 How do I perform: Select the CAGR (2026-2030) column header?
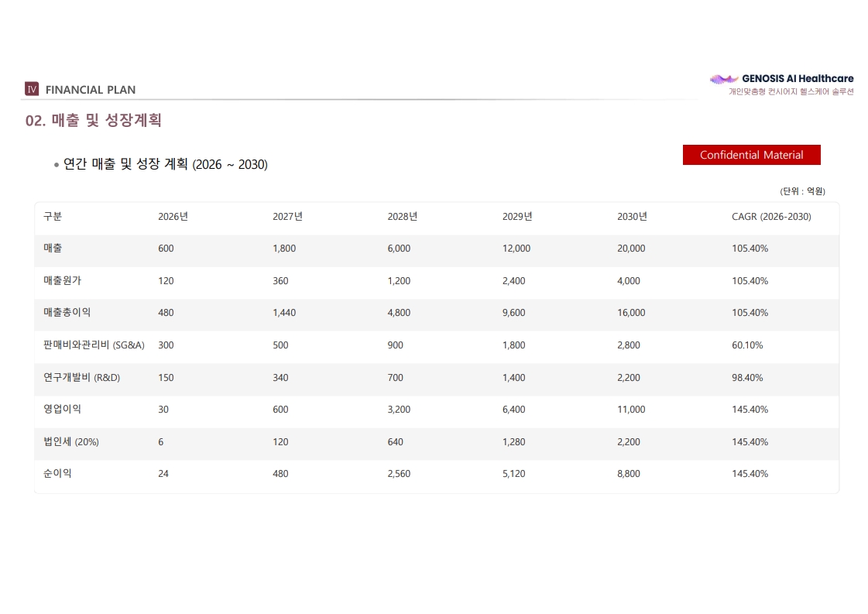pyautogui.click(x=771, y=217)
